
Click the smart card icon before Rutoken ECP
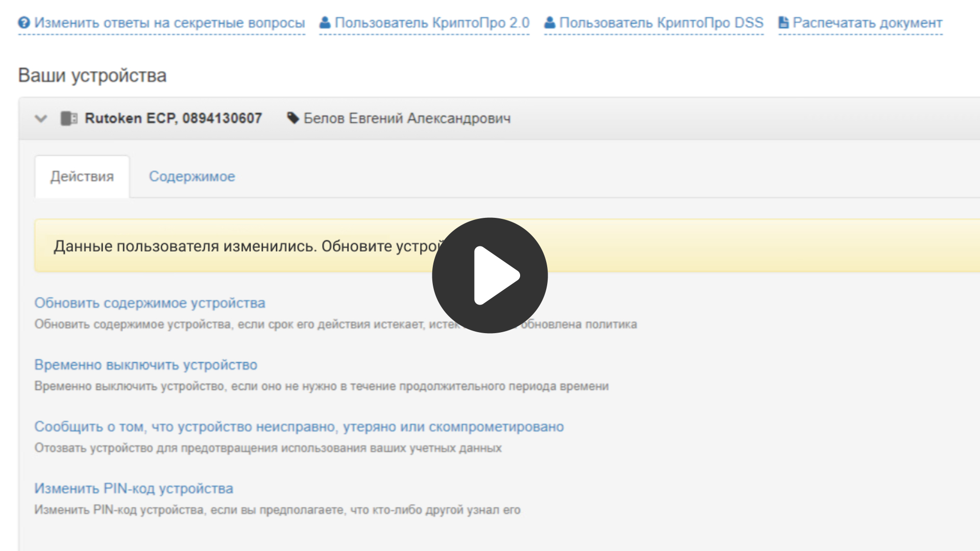pyautogui.click(x=68, y=118)
